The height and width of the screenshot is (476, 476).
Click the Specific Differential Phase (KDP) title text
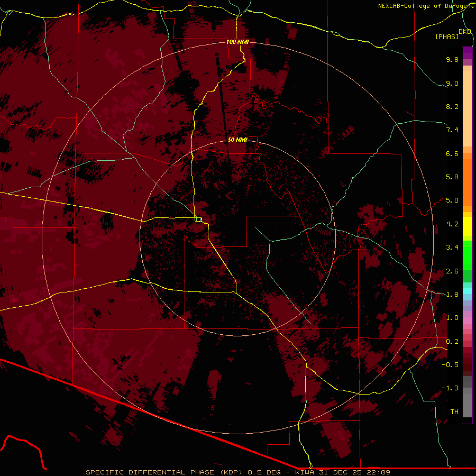pyautogui.click(x=164, y=472)
